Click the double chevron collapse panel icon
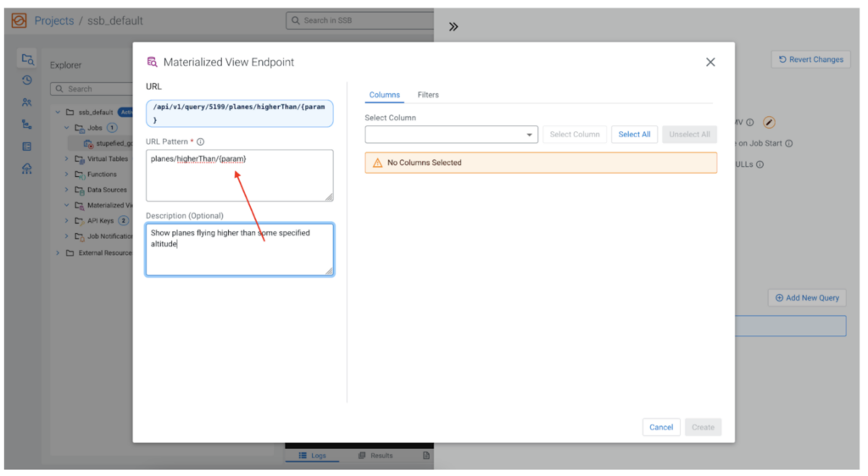 [453, 27]
